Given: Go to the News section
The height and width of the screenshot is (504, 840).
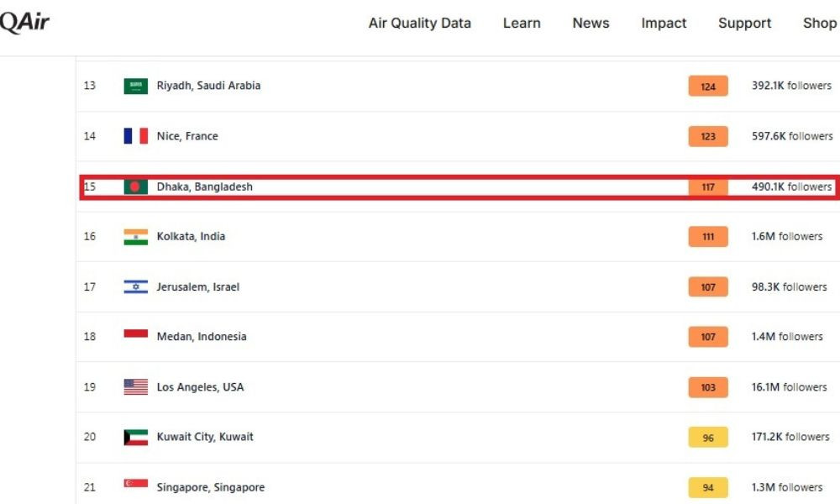Looking at the screenshot, I should pos(591,23).
